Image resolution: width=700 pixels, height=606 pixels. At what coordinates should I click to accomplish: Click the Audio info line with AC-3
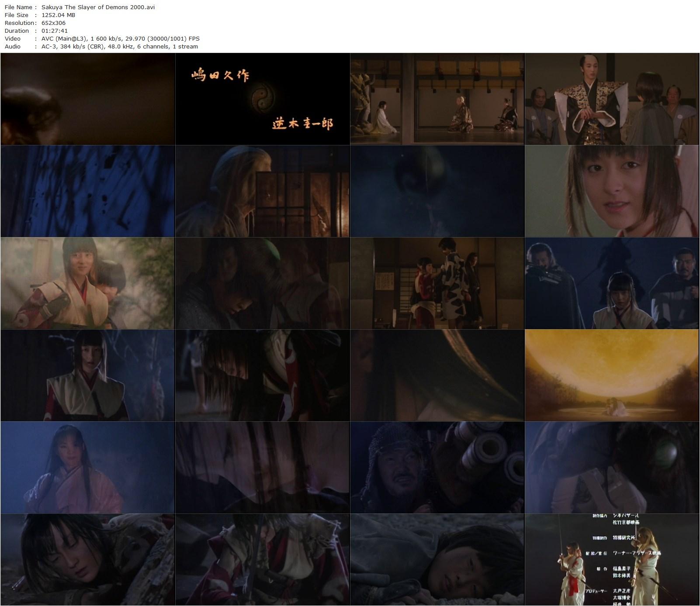119,46
